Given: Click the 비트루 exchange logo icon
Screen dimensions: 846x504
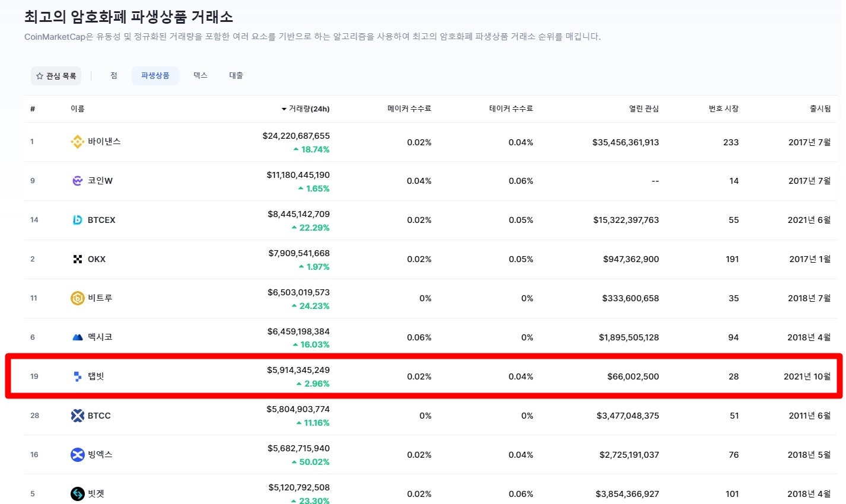Looking at the screenshot, I should point(78,298).
